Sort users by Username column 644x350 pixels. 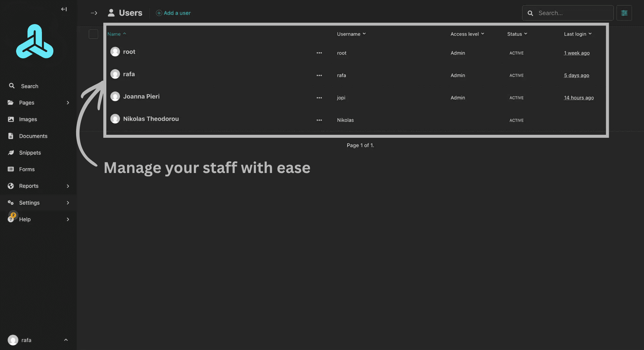(x=351, y=34)
